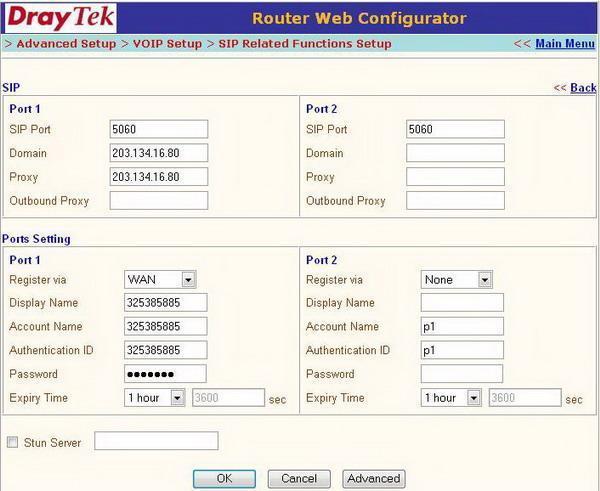The height and width of the screenshot is (491, 600).
Task: Click the SIP section heading
Action: (11, 88)
